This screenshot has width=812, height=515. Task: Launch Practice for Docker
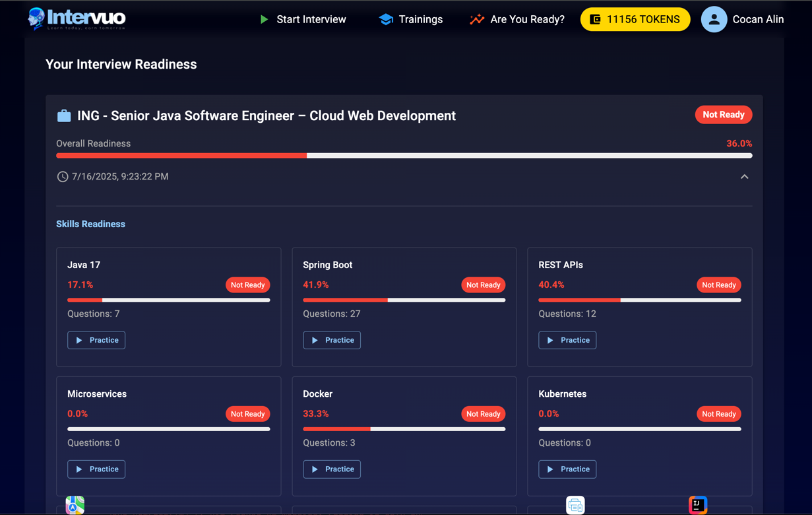point(332,469)
